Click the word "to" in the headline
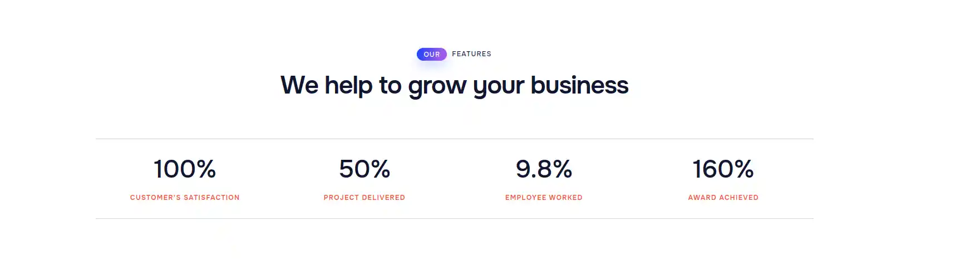Viewport: 980px width, 260px height. click(x=390, y=86)
